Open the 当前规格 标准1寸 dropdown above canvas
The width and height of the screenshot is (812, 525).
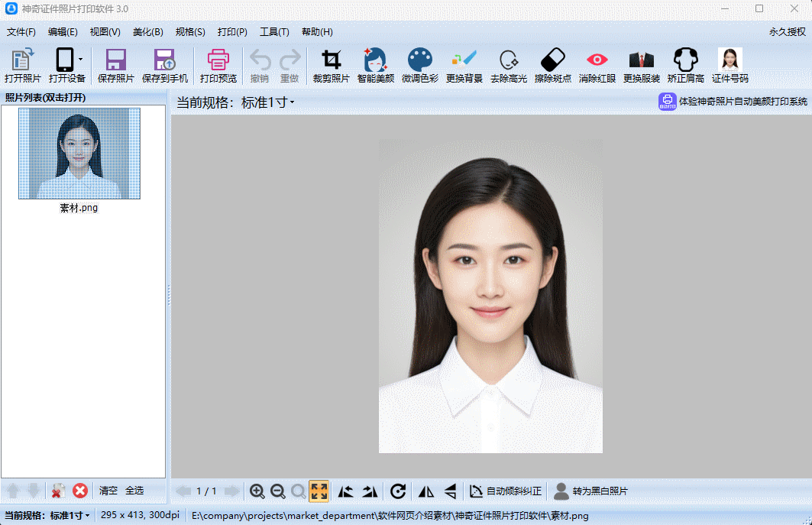point(267,102)
